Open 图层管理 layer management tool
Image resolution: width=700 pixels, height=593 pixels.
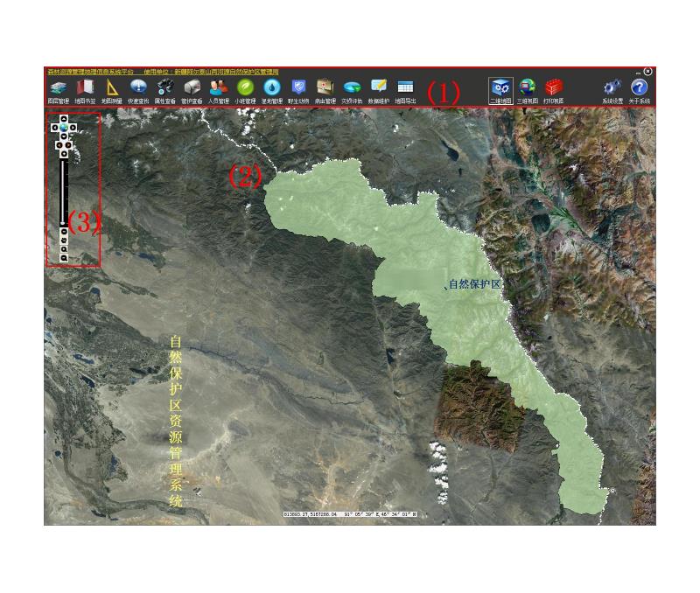[58, 87]
